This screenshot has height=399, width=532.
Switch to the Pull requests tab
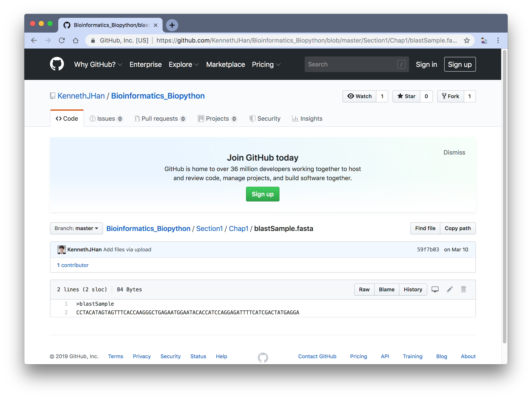pyautogui.click(x=160, y=119)
